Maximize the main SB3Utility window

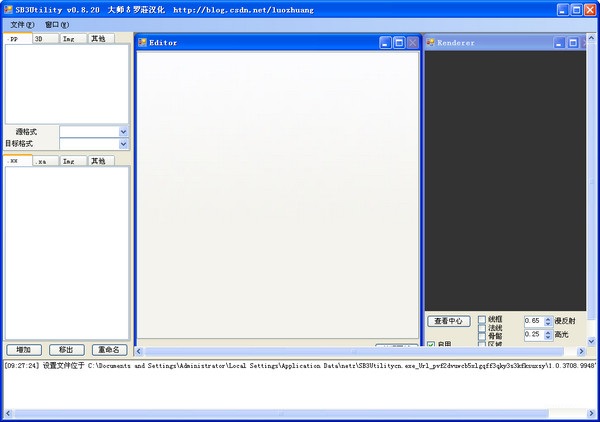click(x=577, y=10)
